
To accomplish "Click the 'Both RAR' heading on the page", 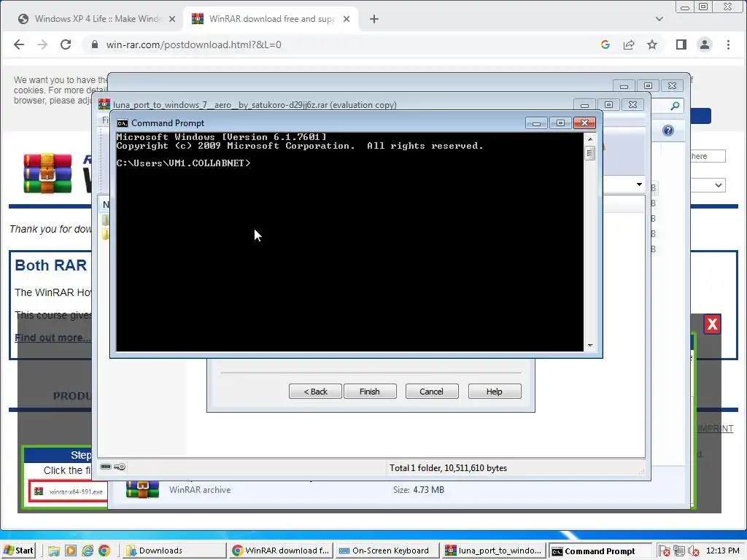I will point(51,265).
